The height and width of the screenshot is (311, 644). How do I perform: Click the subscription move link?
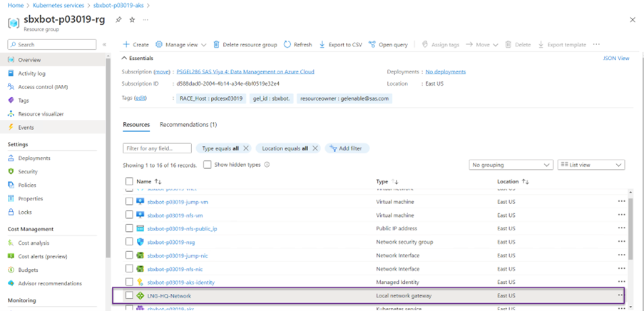(162, 71)
